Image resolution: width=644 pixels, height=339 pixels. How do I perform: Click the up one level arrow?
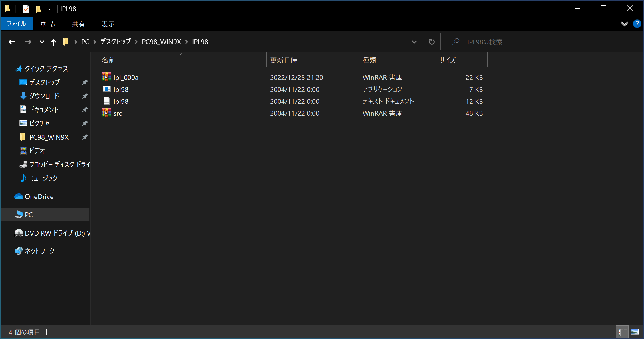53,42
